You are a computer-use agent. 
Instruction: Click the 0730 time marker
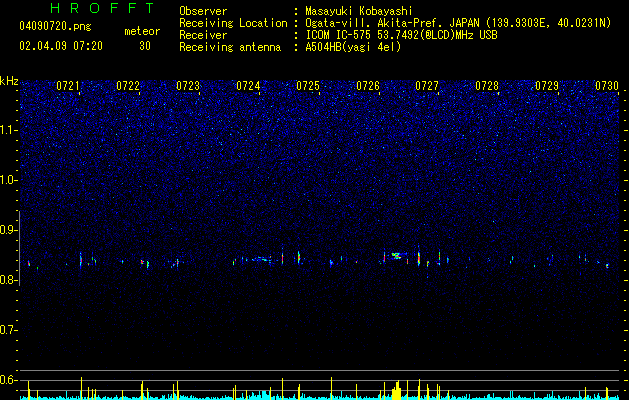coord(607,86)
